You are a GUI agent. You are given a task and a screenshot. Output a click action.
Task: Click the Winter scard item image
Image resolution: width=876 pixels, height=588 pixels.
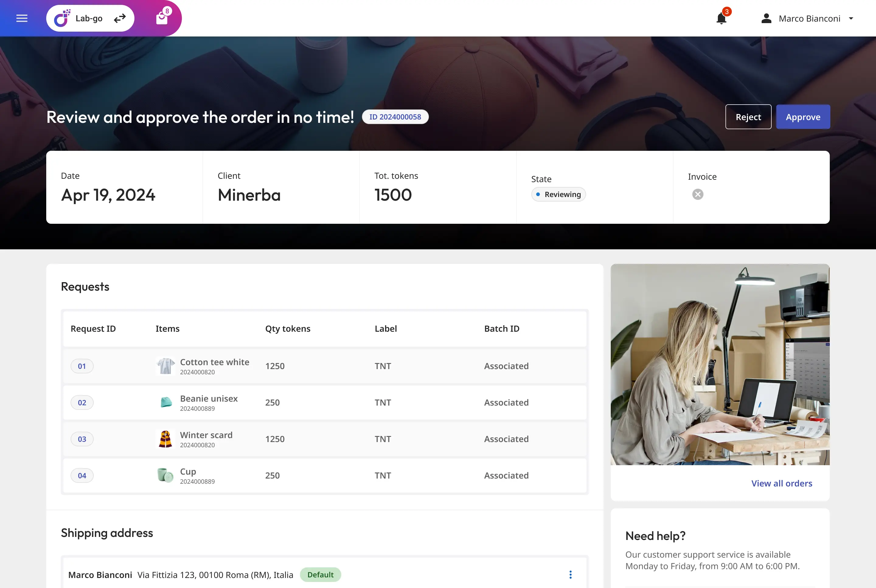[165, 439]
